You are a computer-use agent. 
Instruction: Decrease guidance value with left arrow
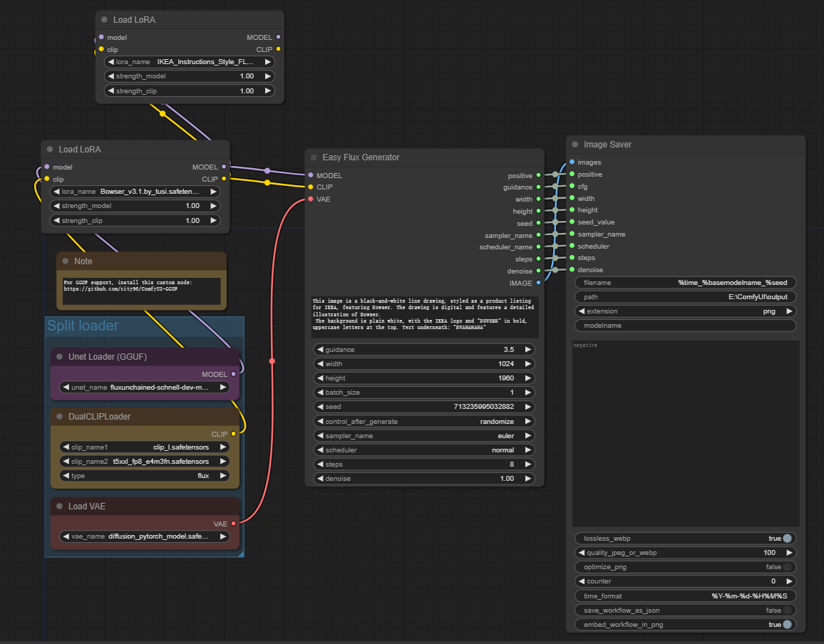click(319, 350)
